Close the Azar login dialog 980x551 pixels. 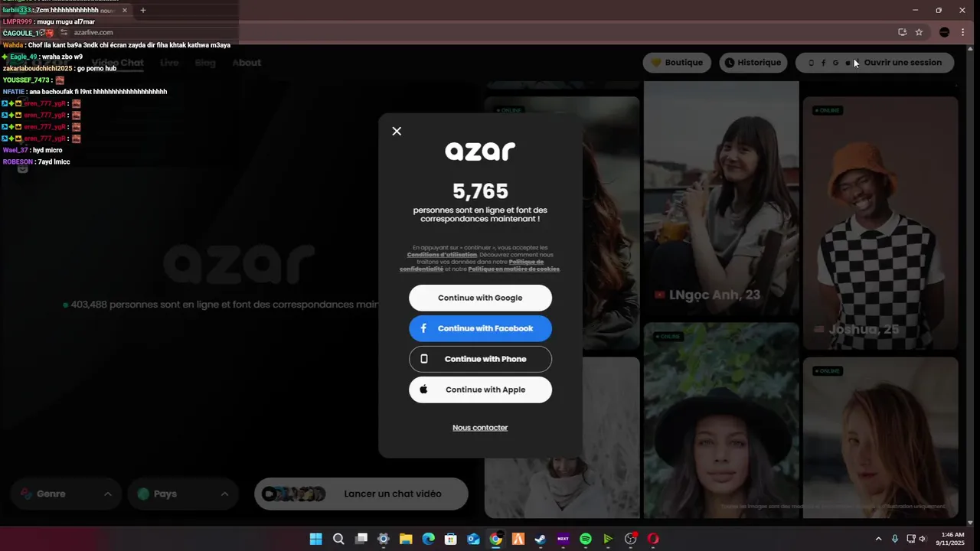(397, 131)
